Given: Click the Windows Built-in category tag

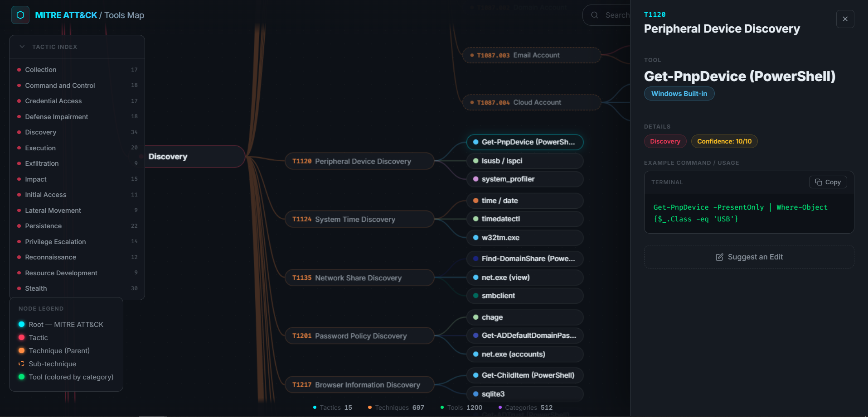Looking at the screenshot, I should click(x=679, y=94).
